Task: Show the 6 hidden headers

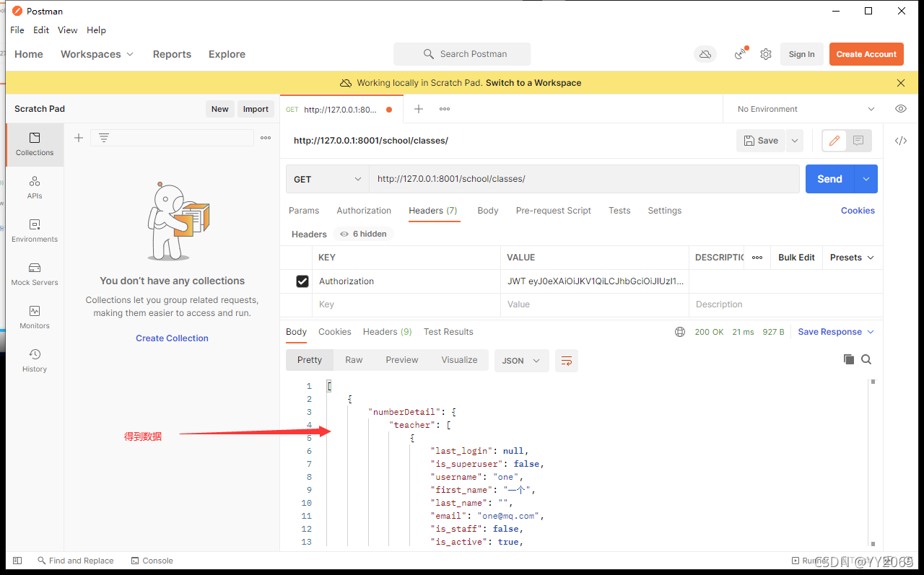Action: (363, 234)
